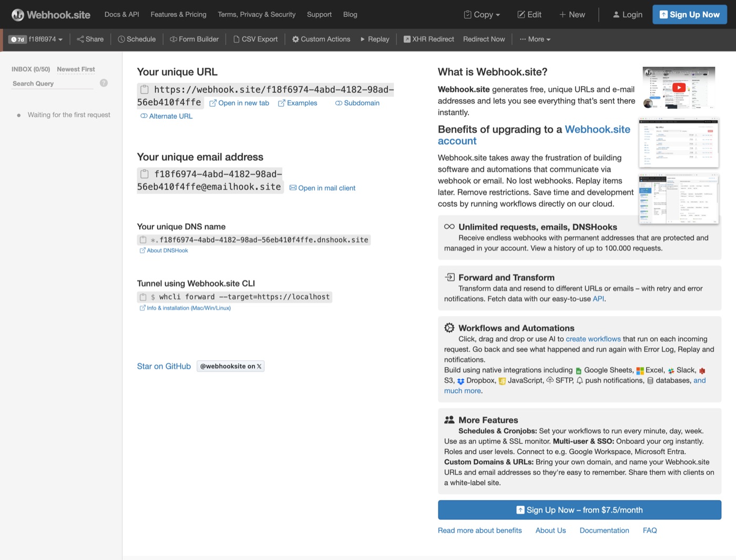The image size is (736, 560).
Task: Go to Support page
Action: pyautogui.click(x=319, y=15)
